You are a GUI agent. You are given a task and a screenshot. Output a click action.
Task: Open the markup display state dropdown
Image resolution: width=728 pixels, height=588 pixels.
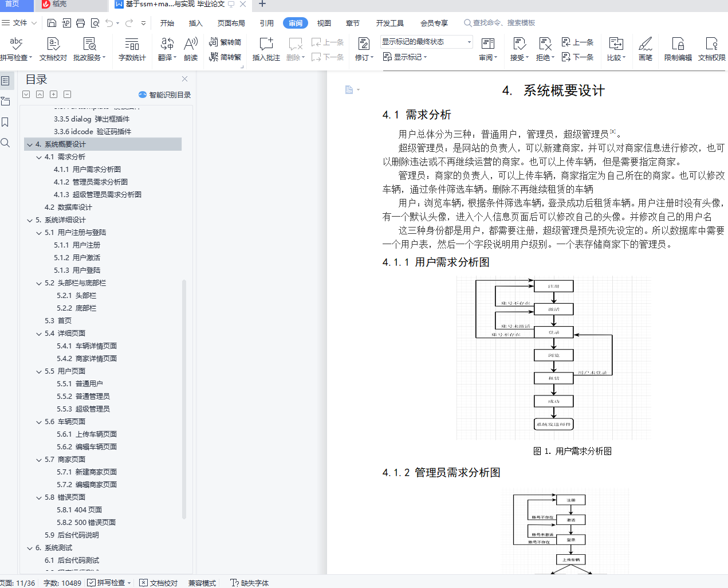point(427,42)
